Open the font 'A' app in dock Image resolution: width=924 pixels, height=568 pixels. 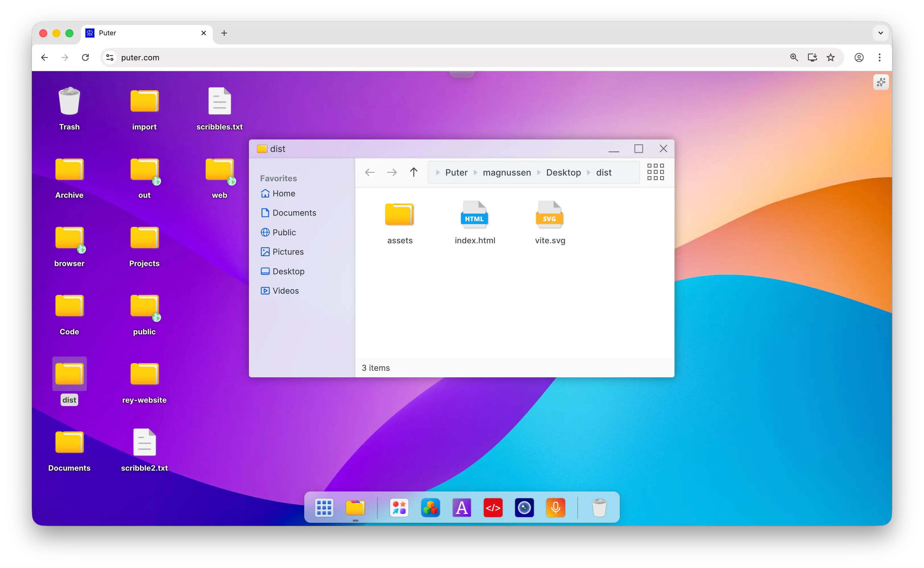click(x=461, y=508)
